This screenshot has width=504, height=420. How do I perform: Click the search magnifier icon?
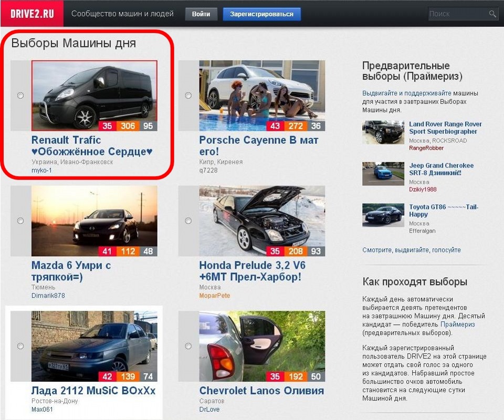point(492,14)
